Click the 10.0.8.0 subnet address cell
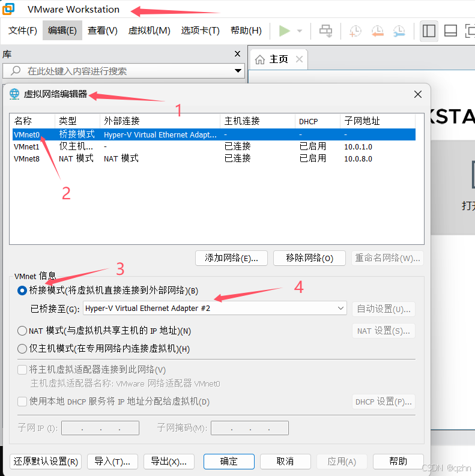The image size is (475, 476). pyautogui.click(x=358, y=159)
